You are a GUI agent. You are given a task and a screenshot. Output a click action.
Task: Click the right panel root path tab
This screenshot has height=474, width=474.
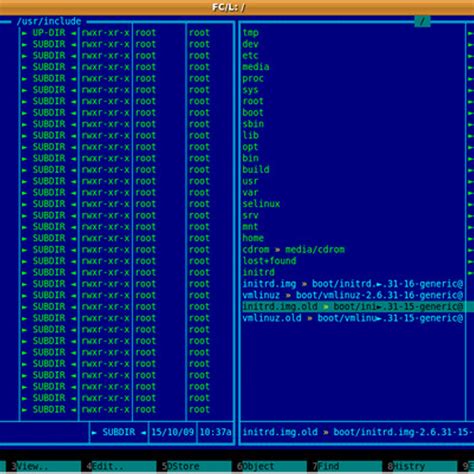point(422,22)
